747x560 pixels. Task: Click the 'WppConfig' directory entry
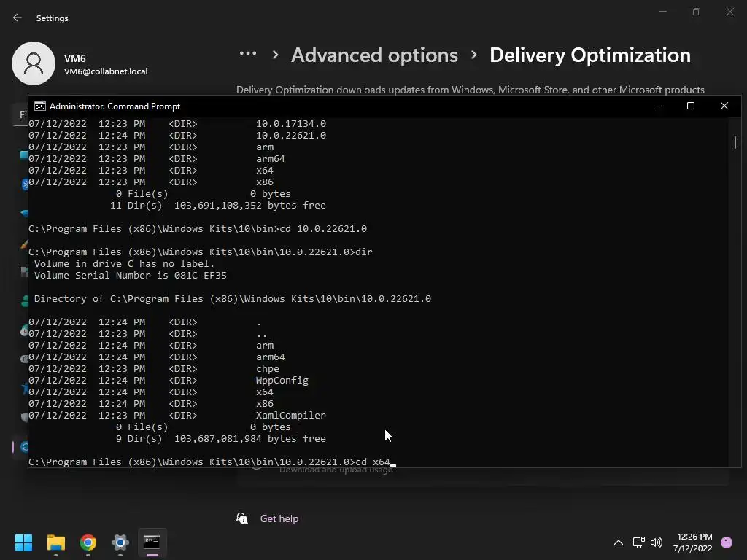tap(282, 381)
